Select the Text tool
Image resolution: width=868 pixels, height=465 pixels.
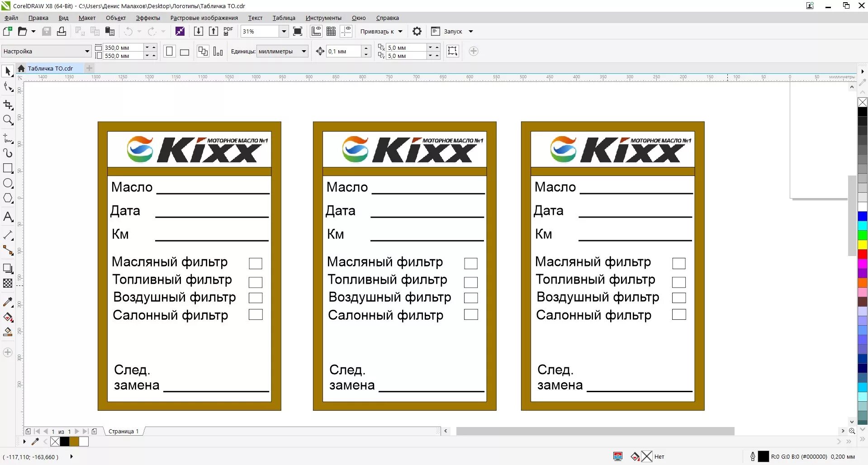tap(8, 217)
